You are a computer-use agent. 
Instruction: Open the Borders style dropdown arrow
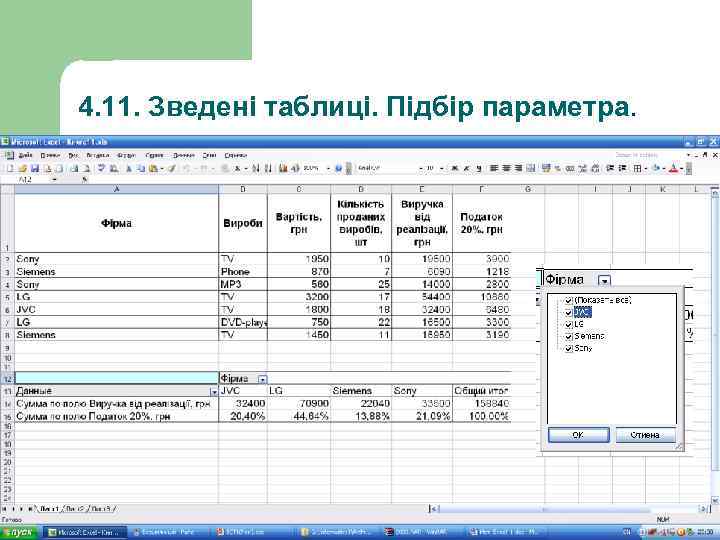click(646, 169)
